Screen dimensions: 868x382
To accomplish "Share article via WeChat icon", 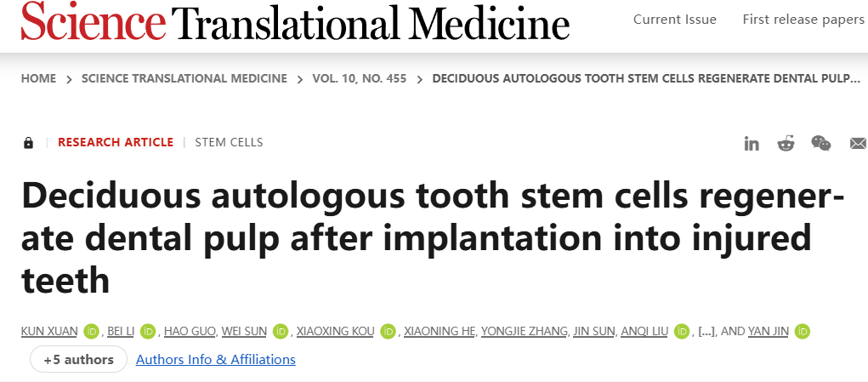I will click(821, 143).
